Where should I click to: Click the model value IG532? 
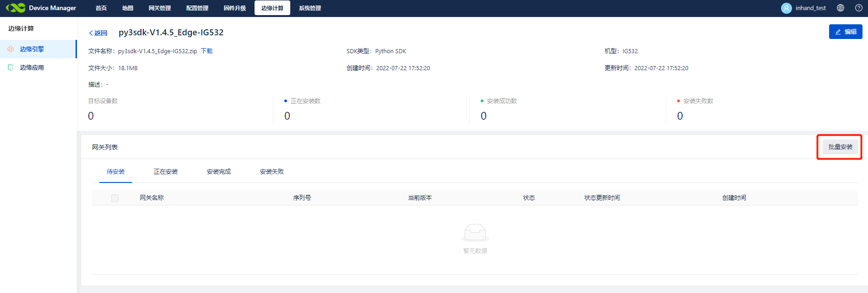(x=630, y=51)
